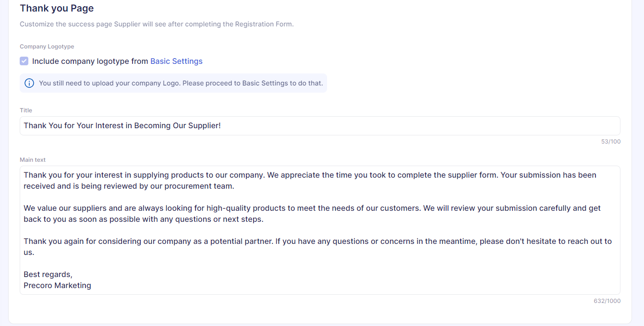The width and height of the screenshot is (644, 326).
Task: Click the 632/1000 character counter
Action: pos(607,301)
